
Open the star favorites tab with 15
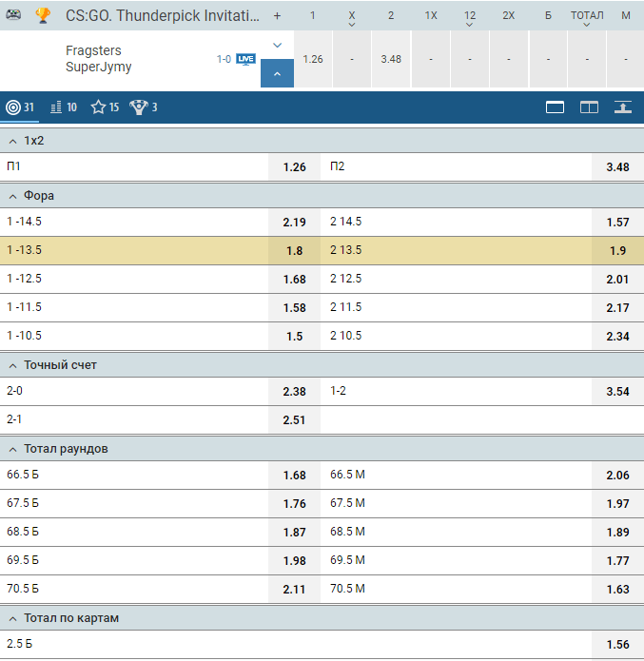tap(105, 107)
